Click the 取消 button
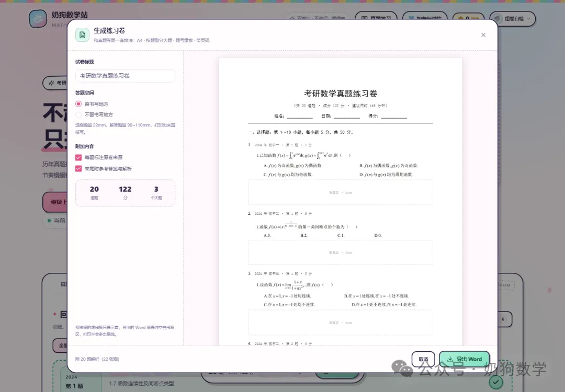 [423, 359]
